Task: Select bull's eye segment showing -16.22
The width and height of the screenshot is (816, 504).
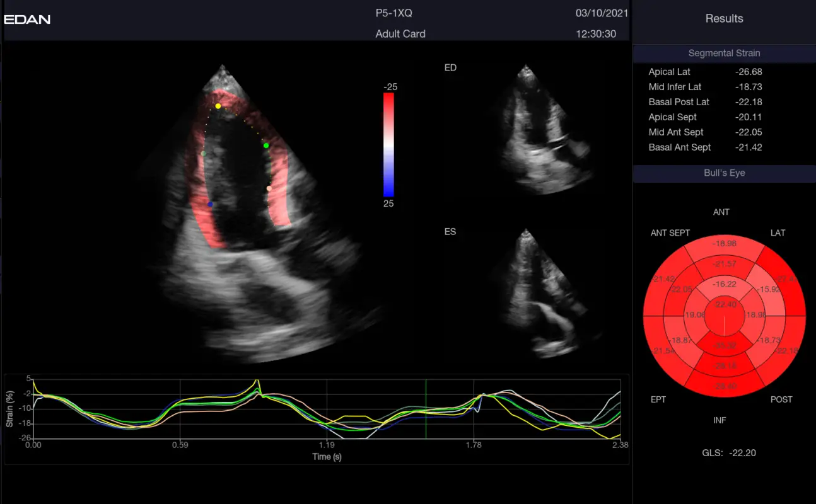Action: point(724,284)
